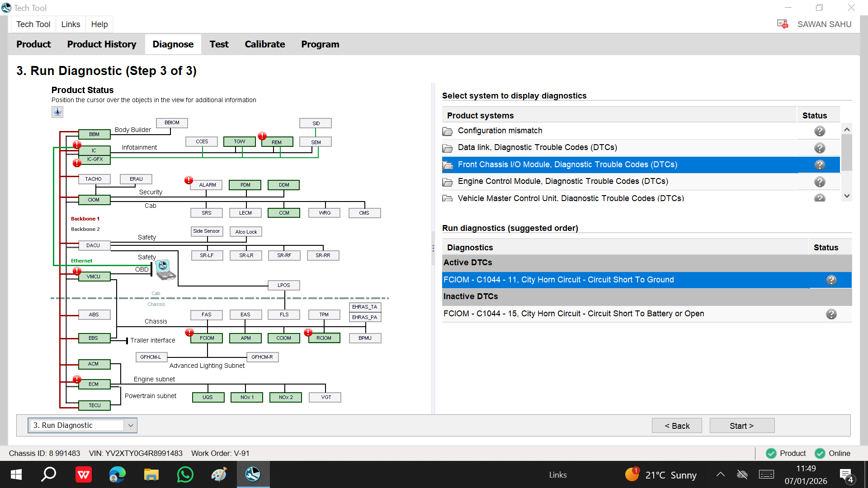Click the panel splitter handle between panes

(x=433, y=248)
